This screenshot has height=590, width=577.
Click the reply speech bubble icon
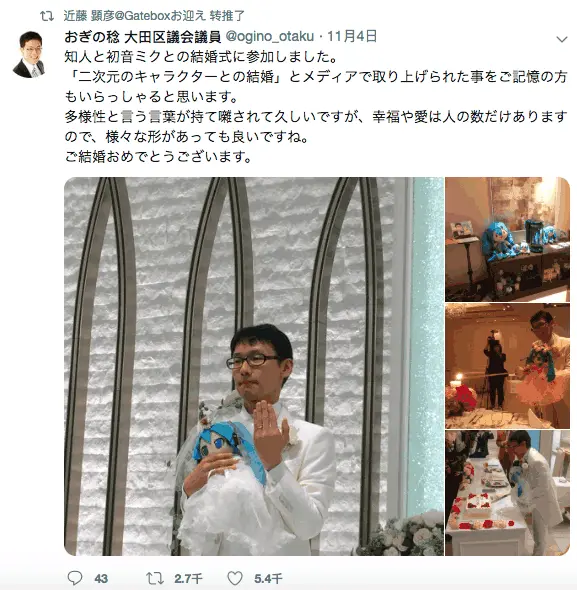coord(75,578)
